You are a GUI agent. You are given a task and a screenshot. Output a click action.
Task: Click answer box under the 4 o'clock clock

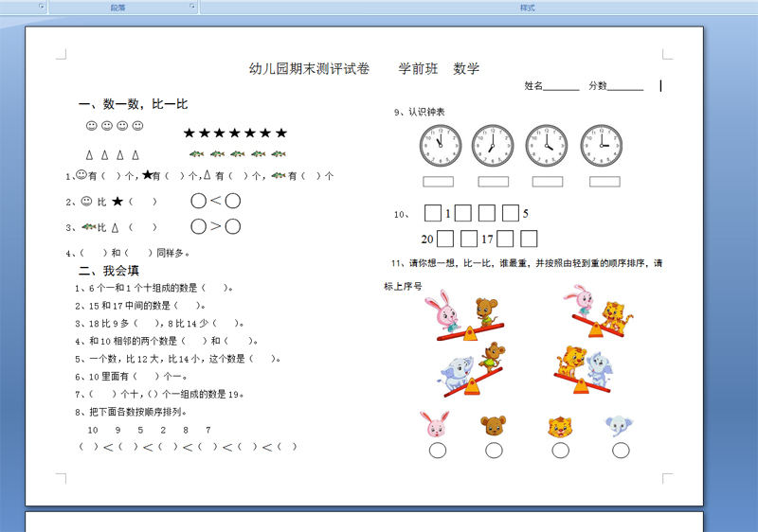[548, 182]
